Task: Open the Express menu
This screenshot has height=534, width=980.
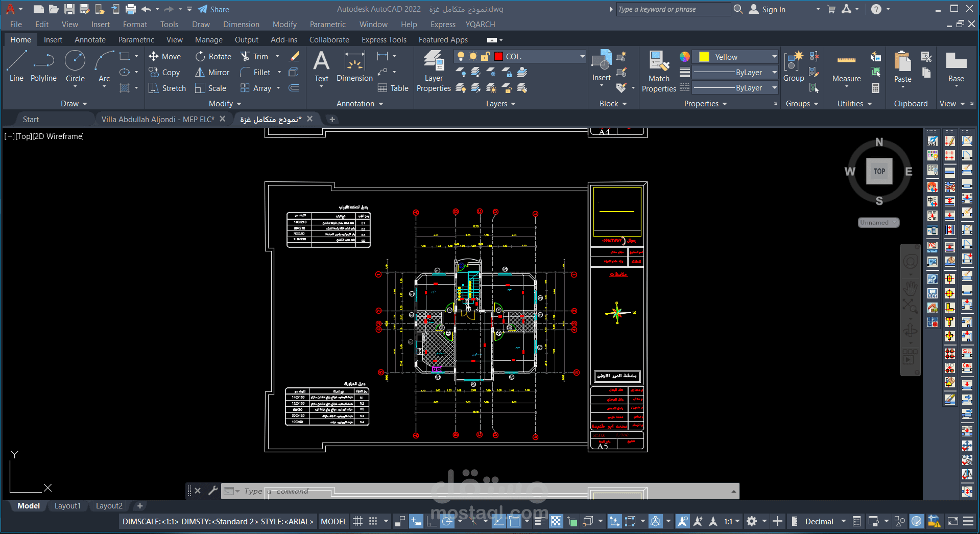Action: click(x=443, y=25)
